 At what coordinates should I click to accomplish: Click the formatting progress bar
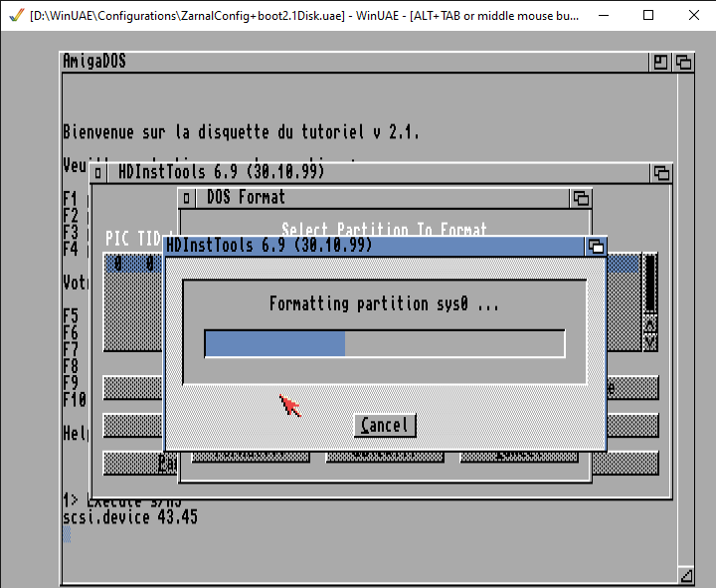pyautogui.click(x=385, y=343)
